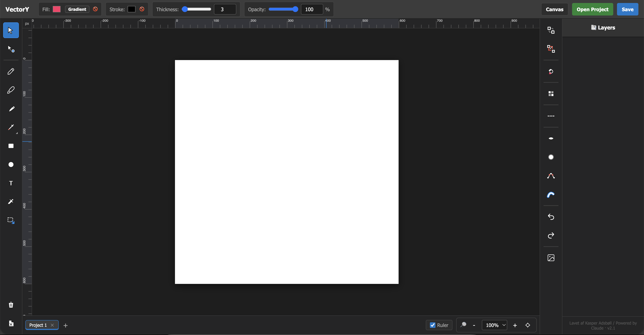Click the Redo arrow icon
This screenshot has width=644, height=335.
pyautogui.click(x=551, y=235)
